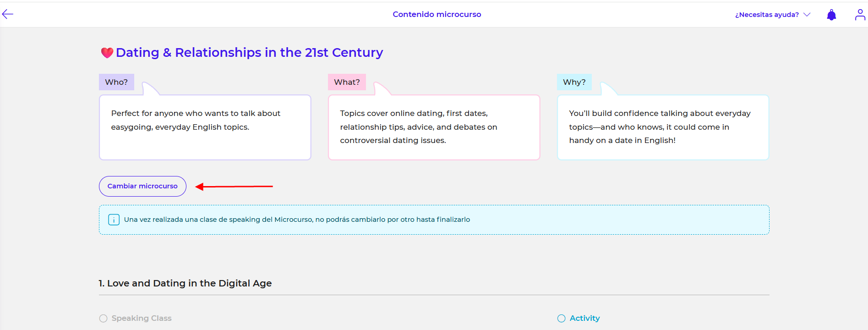Select the Why card confidence description
The image size is (868, 330).
coord(659,127)
